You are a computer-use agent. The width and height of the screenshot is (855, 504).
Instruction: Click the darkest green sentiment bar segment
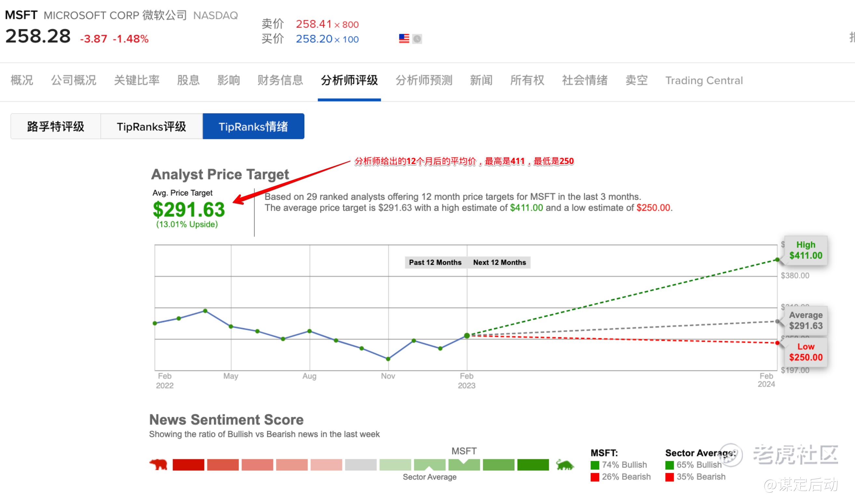pos(533,465)
